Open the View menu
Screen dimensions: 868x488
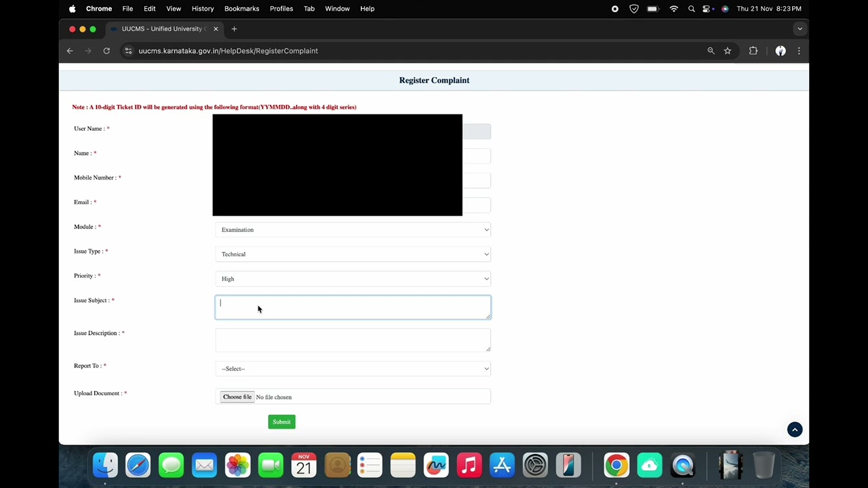click(x=174, y=9)
